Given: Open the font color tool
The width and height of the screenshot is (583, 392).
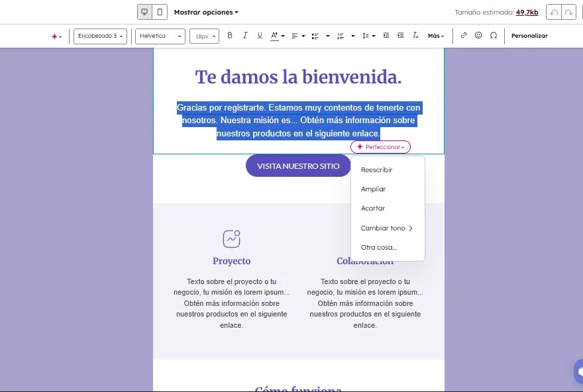Looking at the screenshot, I should [274, 36].
